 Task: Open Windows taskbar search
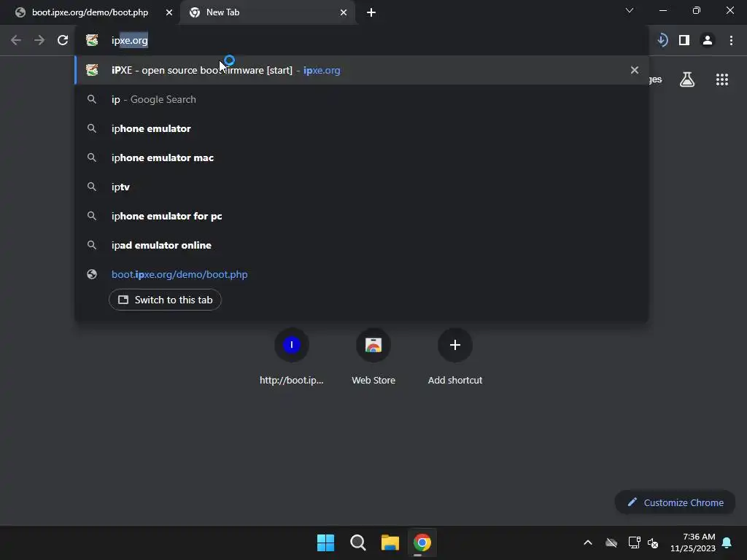point(357,542)
